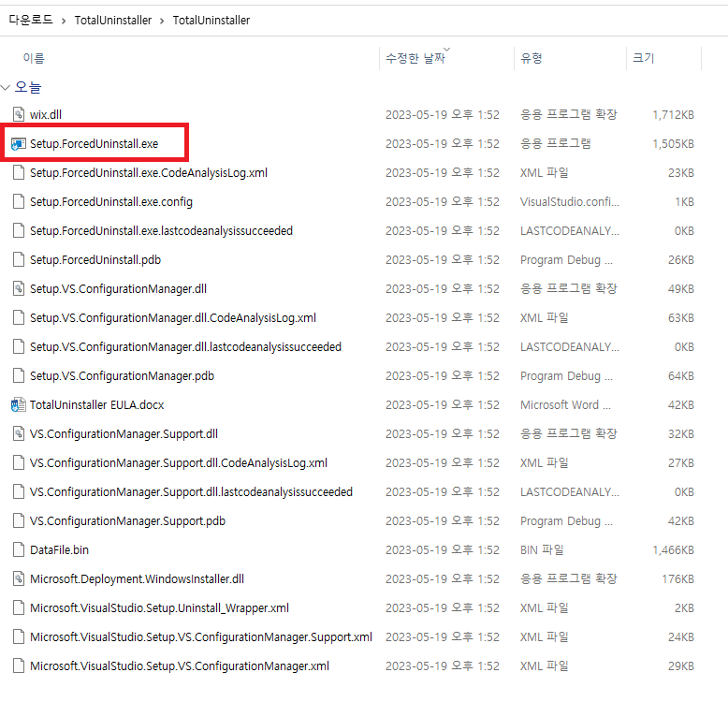Open chevron after 다운로드 in breadcrumb
Screen dimensions: 728x702
(x=64, y=21)
